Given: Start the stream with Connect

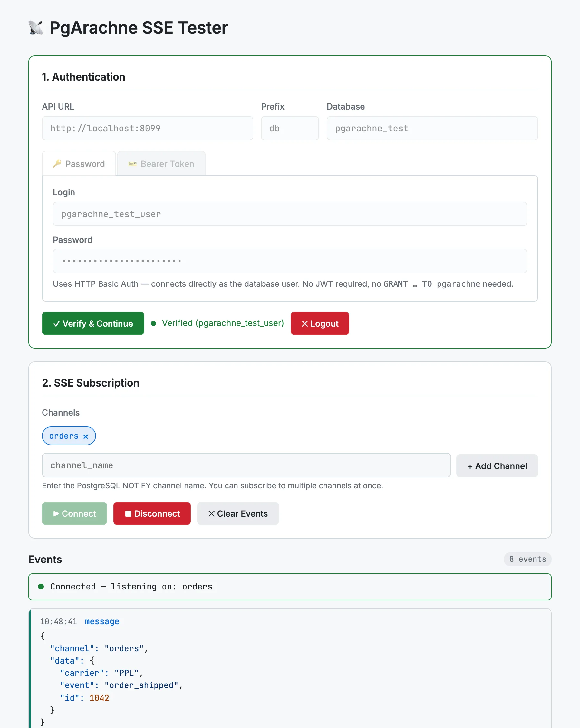Looking at the screenshot, I should [74, 513].
